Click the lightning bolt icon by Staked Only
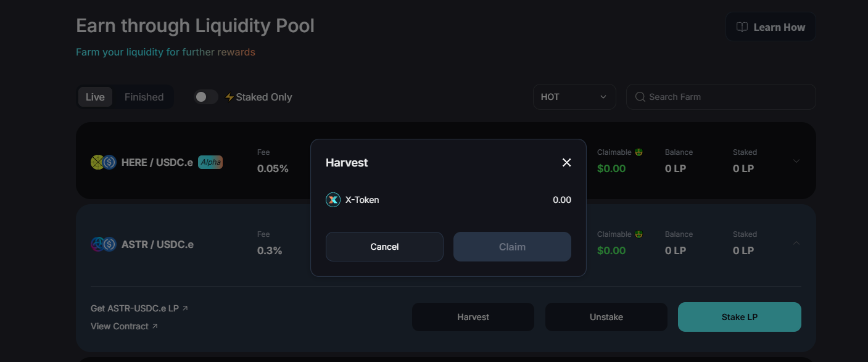868x362 pixels. (x=229, y=97)
